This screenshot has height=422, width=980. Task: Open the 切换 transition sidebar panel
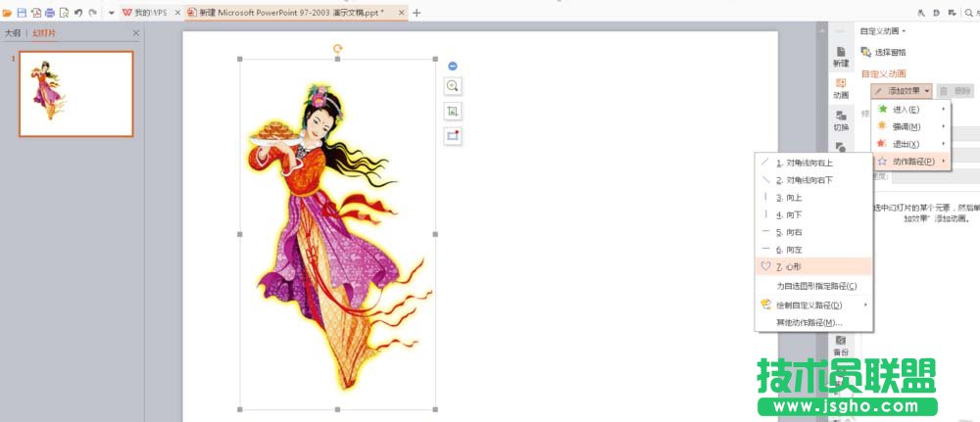coord(841,119)
